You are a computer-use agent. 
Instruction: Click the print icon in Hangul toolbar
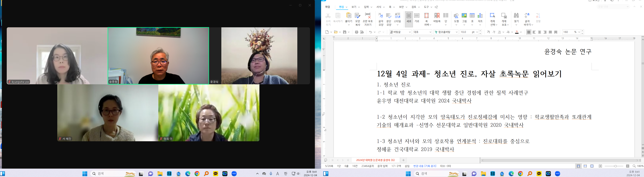coord(356,32)
